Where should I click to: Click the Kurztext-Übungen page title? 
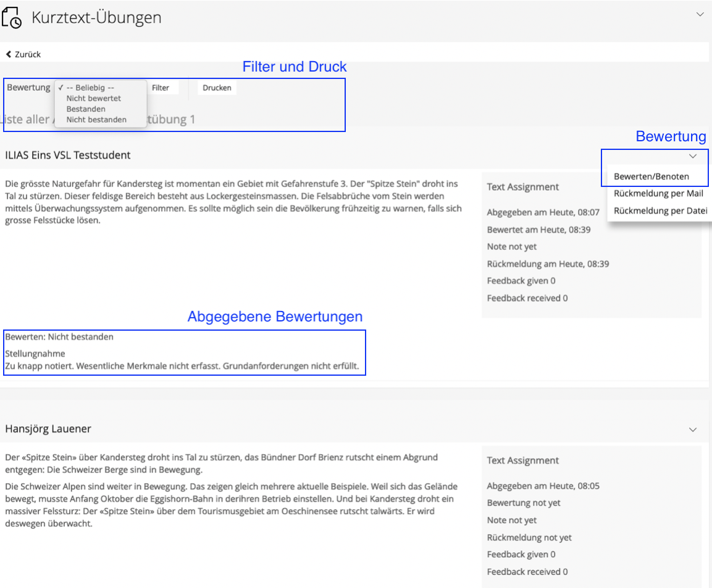pyautogui.click(x=96, y=18)
